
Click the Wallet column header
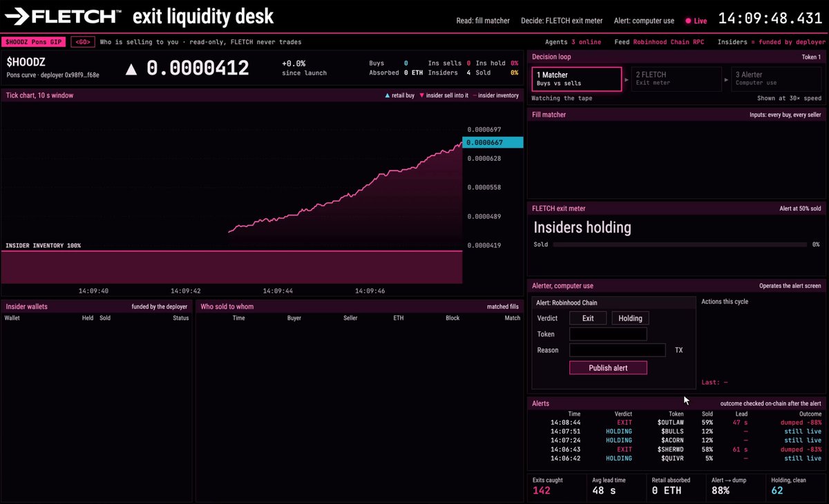[x=12, y=318]
